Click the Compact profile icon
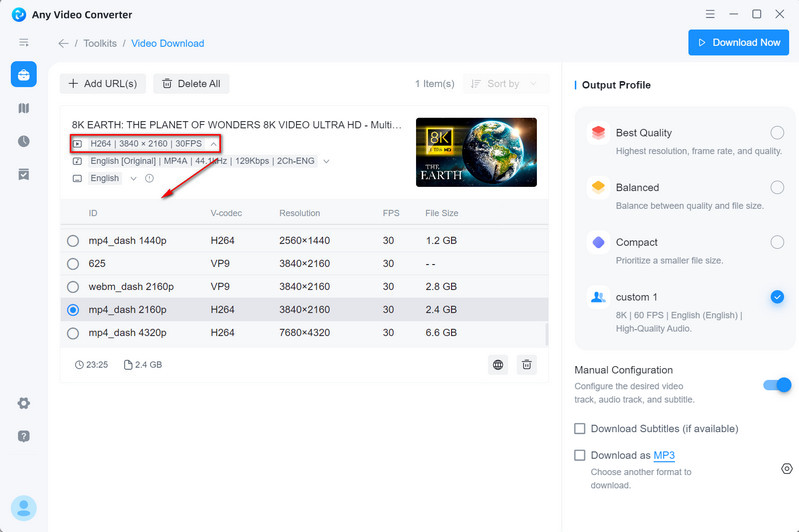The height and width of the screenshot is (532, 799). click(x=598, y=243)
